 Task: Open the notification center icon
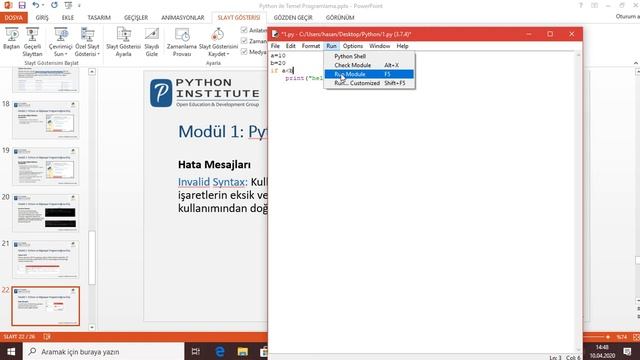coord(627,351)
